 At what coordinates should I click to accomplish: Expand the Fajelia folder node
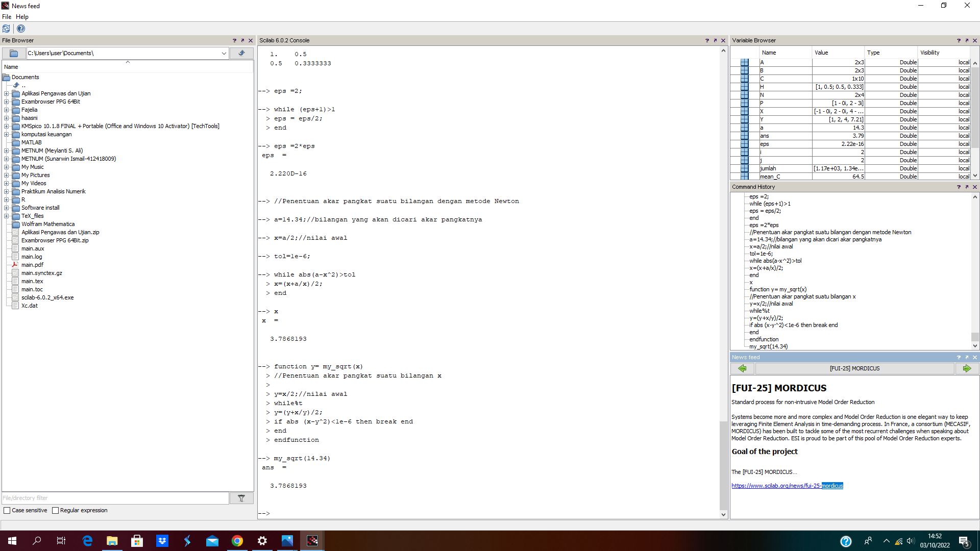6,110
